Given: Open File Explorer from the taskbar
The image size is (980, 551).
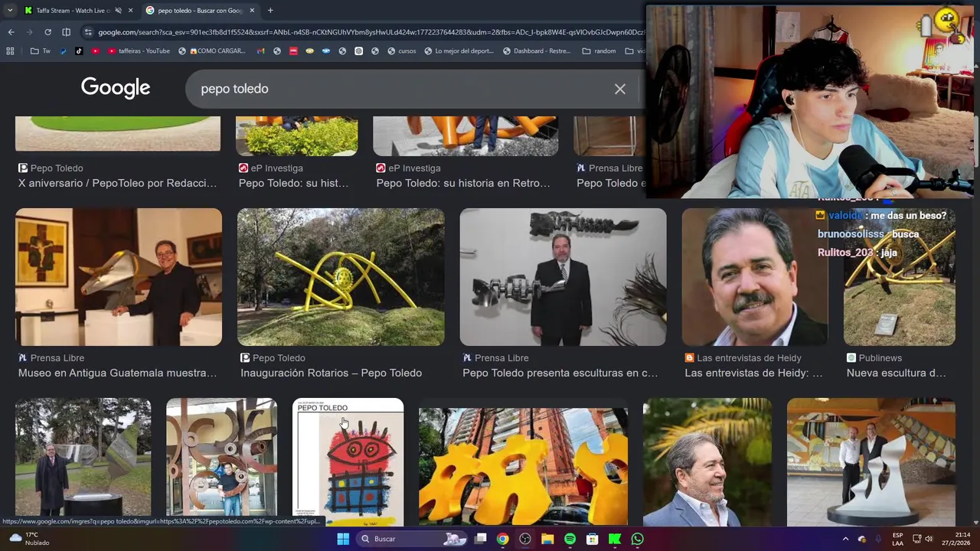Looking at the screenshot, I should coord(547,539).
